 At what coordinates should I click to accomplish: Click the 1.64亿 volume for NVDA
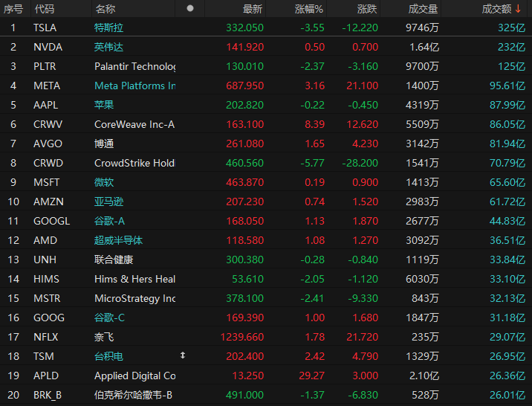click(424, 47)
